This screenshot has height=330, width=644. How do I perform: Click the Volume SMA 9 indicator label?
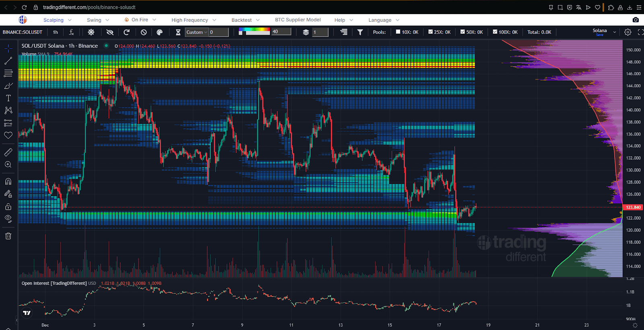pyautogui.click(x=35, y=54)
